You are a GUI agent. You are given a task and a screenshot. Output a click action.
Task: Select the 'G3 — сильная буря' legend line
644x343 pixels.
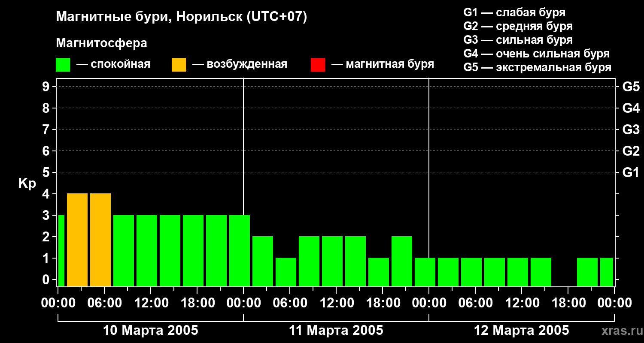click(x=518, y=40)
